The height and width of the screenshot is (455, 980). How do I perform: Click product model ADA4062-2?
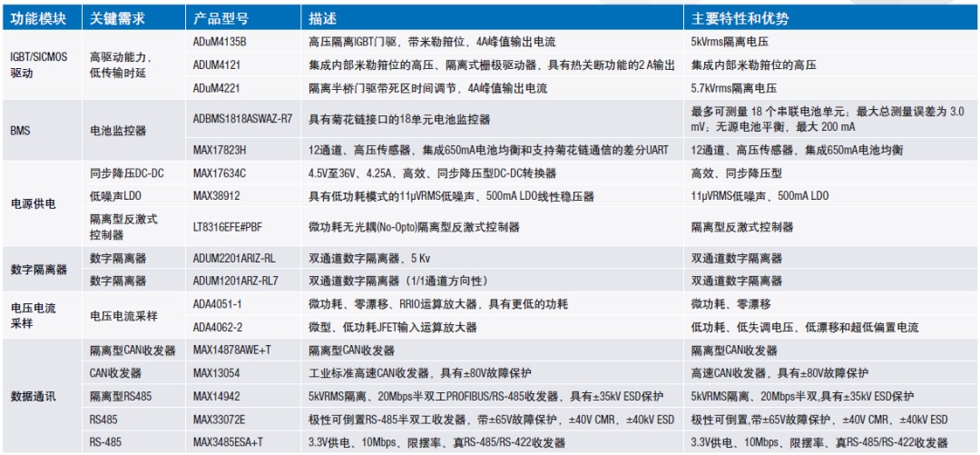pyautogui.click(x=218, y=328)
